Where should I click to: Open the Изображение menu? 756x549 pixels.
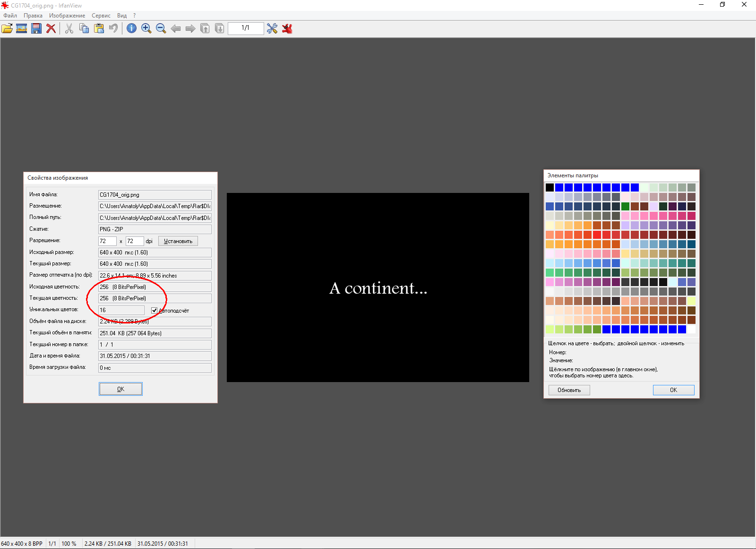tap(67, 16)
